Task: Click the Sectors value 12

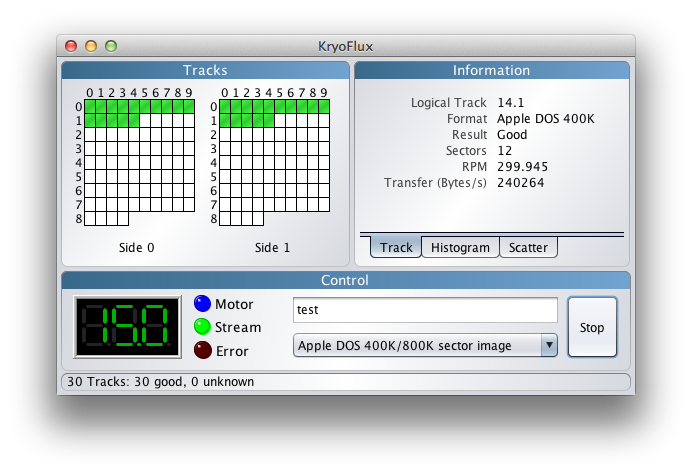Action: (x=504, y=150)
